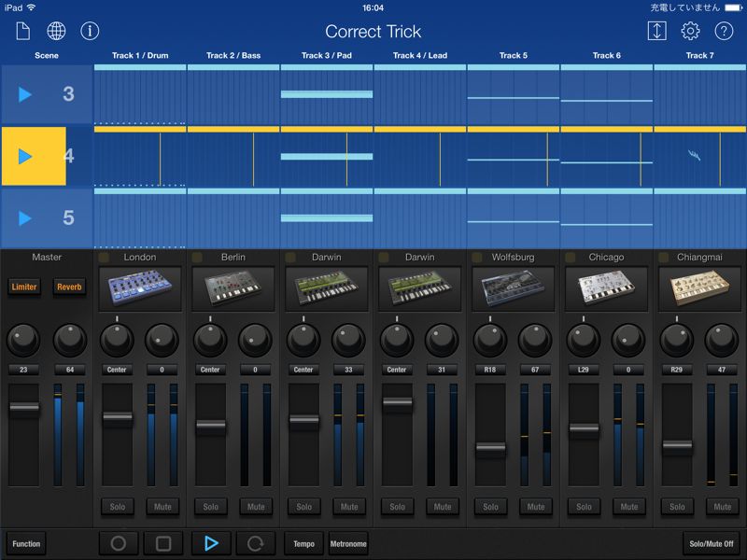747x560 pixels.
Task: Click the master knob set to 23
Action: click(x=23, y=340)
